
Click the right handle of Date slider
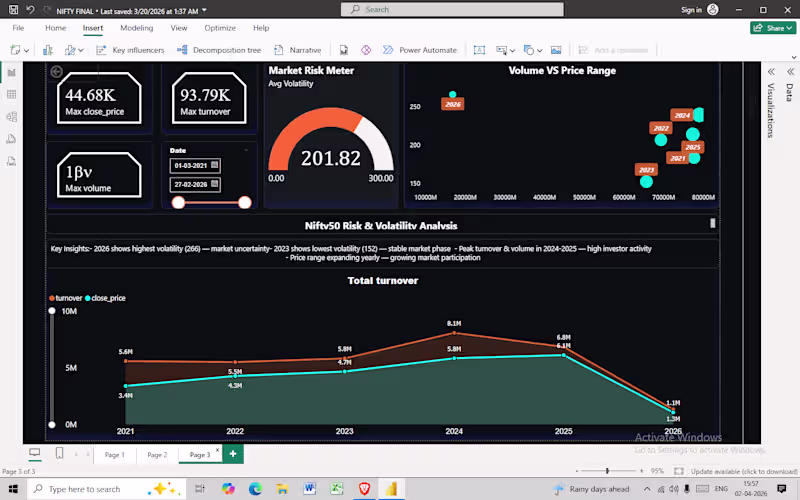(245, 203)
